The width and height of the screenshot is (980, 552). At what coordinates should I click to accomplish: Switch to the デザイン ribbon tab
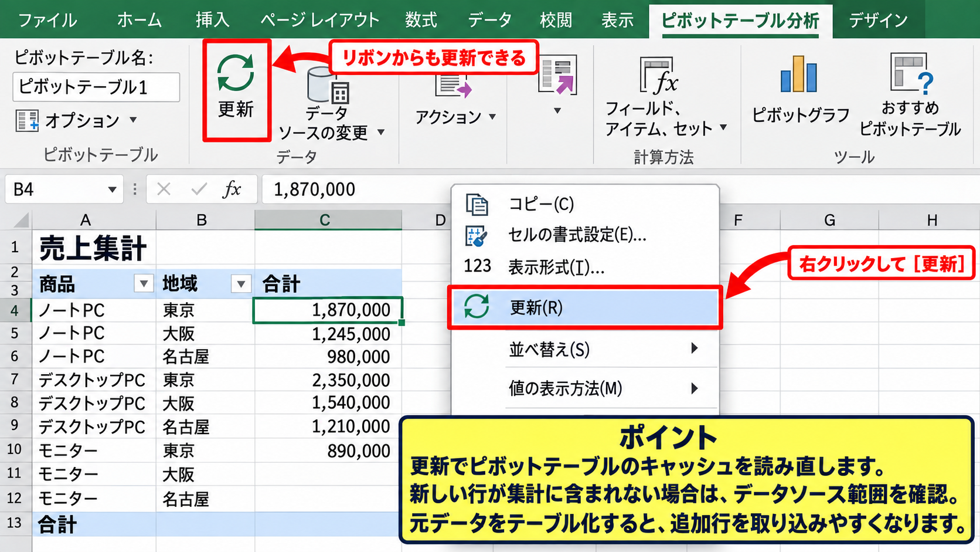click(x=879, y=21)
